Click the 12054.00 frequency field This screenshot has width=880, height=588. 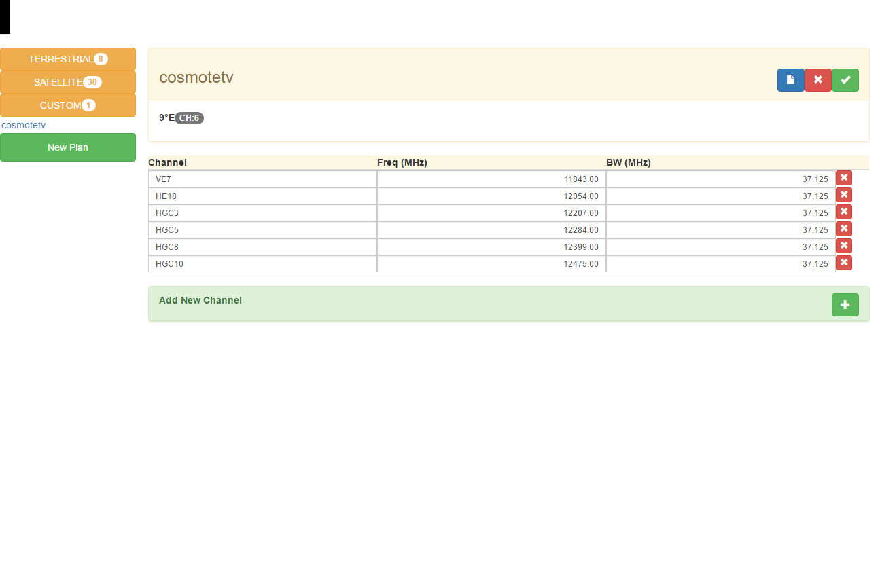(x=491, y=196)
